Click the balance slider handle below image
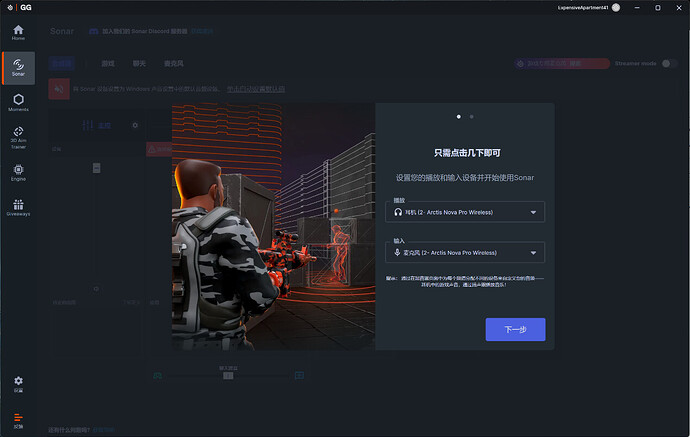This screenshot has width=690, height=437. tap(228, 375)
